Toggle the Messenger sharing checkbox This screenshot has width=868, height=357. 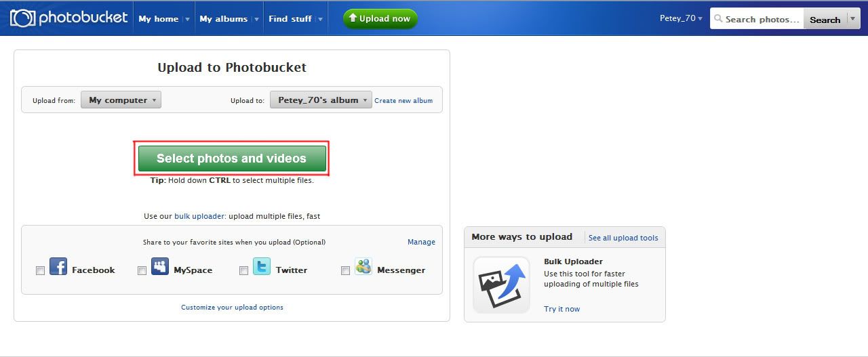point(345,270)
